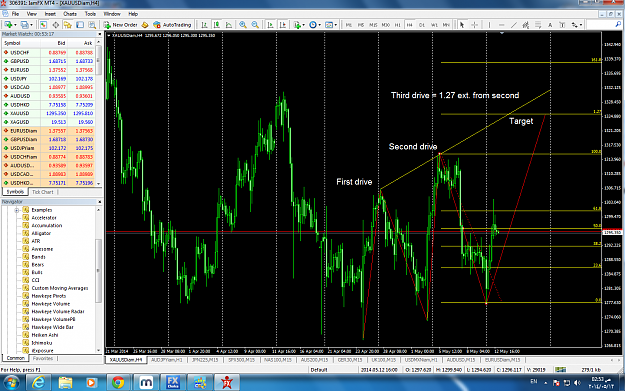Image resolution: width=625 pixels, height=391 pixels.
Task: Open the AUDJPYiam,H1 chart tab
Action: tap(166, 360)
